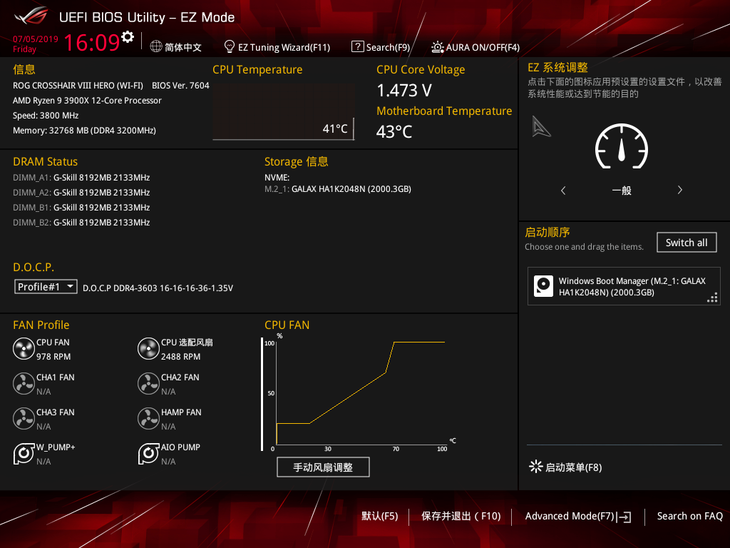This screenshot has width=730, height=548.
Task: Click the date/time settings gear icon
Action: click(x=128, y=37)
